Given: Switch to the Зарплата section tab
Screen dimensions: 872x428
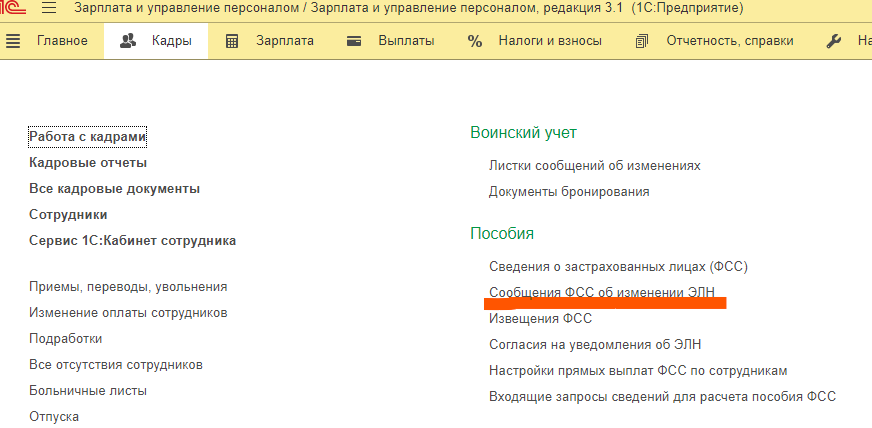Looking at the screenshot, I should [284, 41].
